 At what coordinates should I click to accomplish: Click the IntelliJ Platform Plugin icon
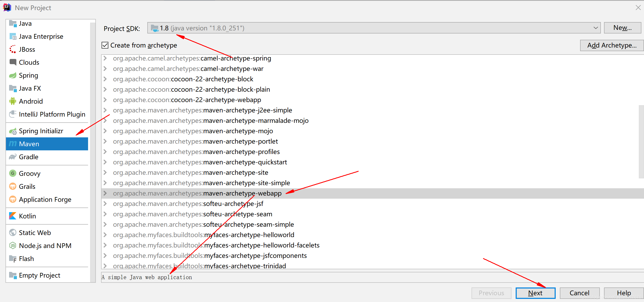click(13, 114)
